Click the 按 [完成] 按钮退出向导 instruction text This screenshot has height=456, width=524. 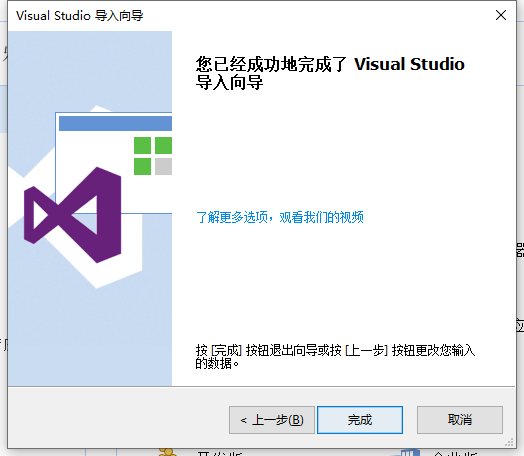click(335, 357)
